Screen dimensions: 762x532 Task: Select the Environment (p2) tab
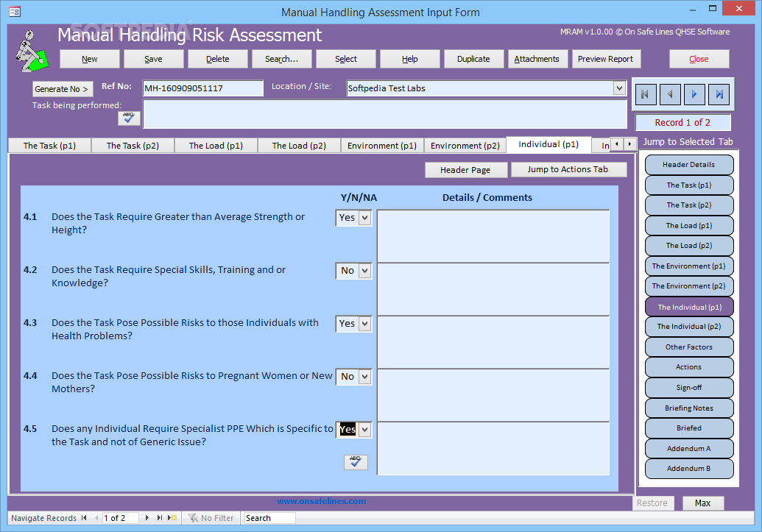click(465, 145)
